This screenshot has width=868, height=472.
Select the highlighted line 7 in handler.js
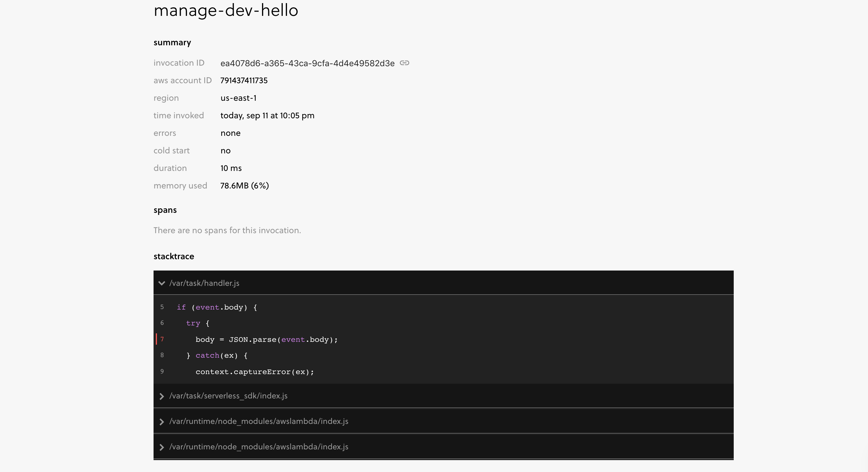tap(266, 340)
